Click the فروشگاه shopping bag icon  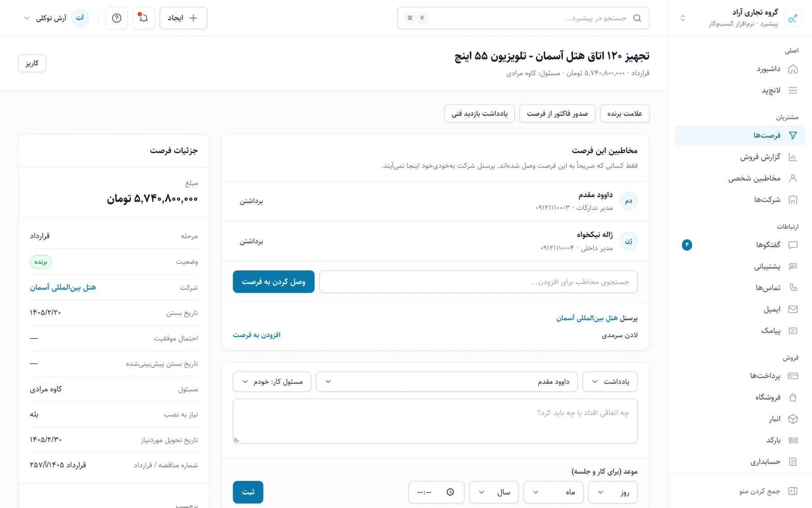[x=793, y=397]
